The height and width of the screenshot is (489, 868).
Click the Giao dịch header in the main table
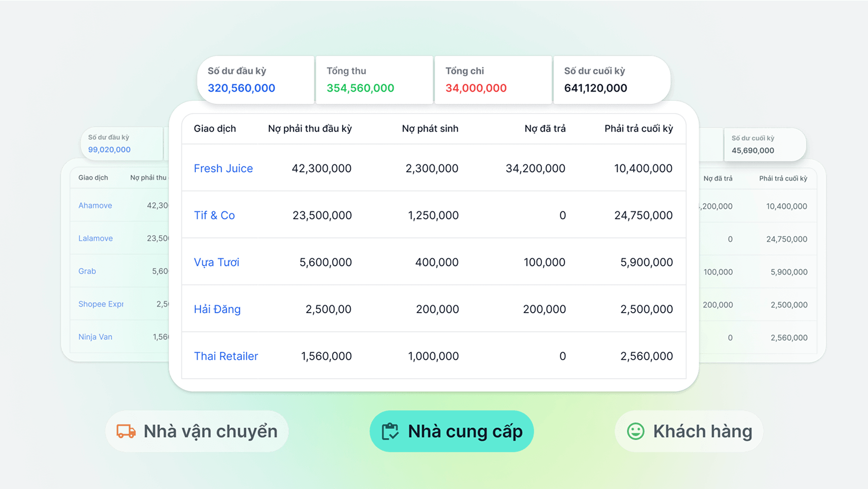(215, 129)
